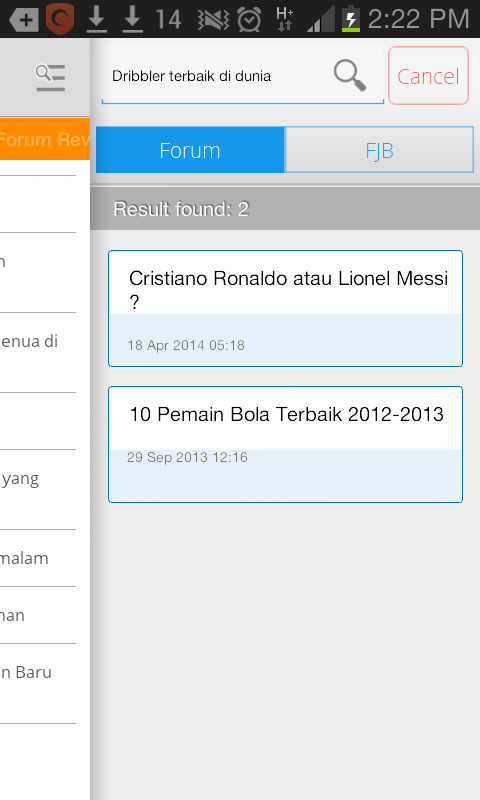
Task: Open sidebar item ending in 'yang'
Action: coord(38,489)
